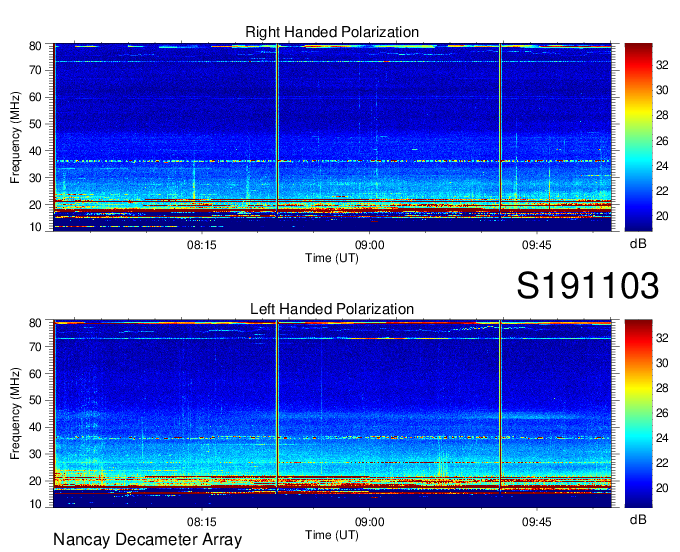Click the 32 dB tick on upper color bar
The width and height of the screenshot is (680, 552).
coord(662,65)
